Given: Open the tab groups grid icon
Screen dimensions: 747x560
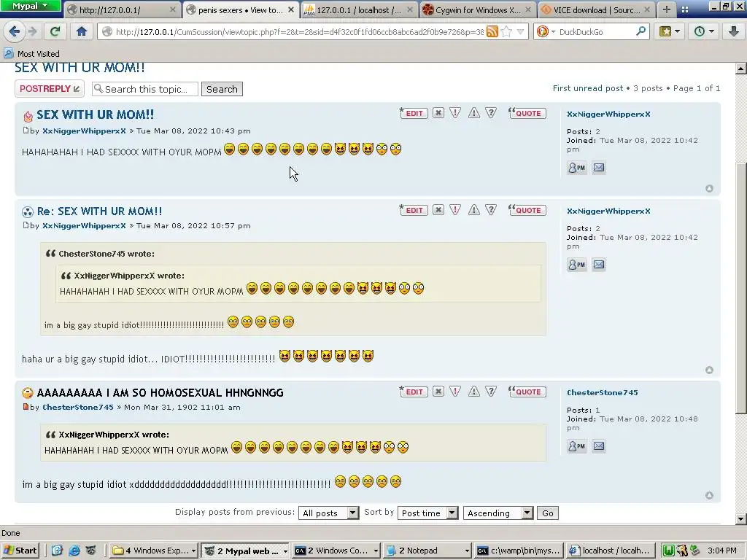Looking at the screenshot, I should coord(685,9).
